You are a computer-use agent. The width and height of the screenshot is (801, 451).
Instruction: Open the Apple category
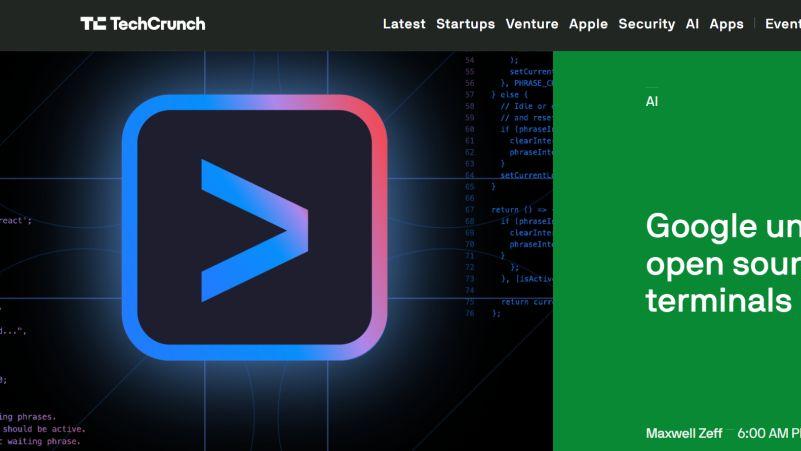588,24
